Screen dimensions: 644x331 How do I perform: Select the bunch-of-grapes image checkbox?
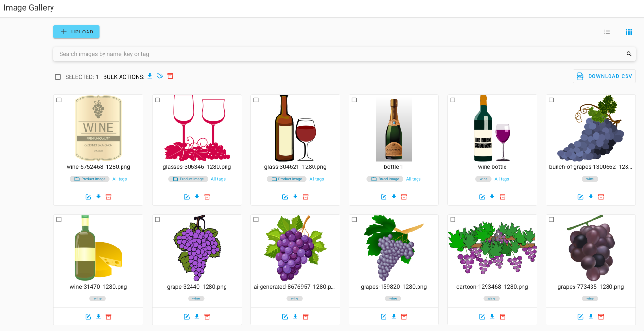551,100
